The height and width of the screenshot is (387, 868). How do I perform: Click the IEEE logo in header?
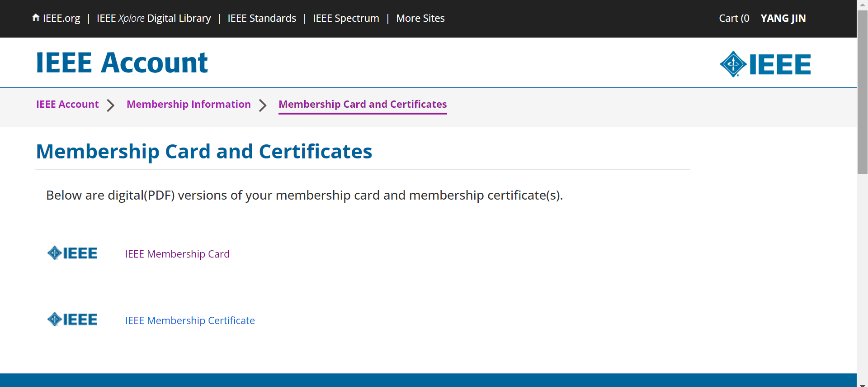(x=765, y=64)
